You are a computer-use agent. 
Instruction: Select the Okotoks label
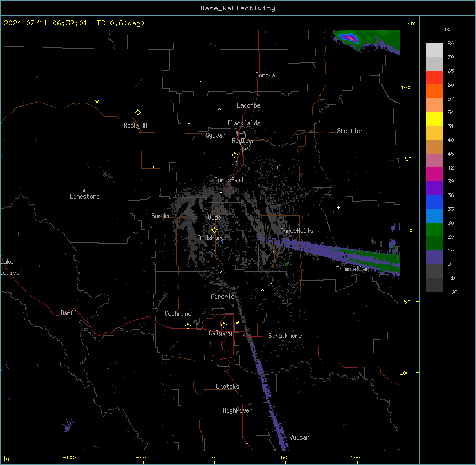click(228, 387)
